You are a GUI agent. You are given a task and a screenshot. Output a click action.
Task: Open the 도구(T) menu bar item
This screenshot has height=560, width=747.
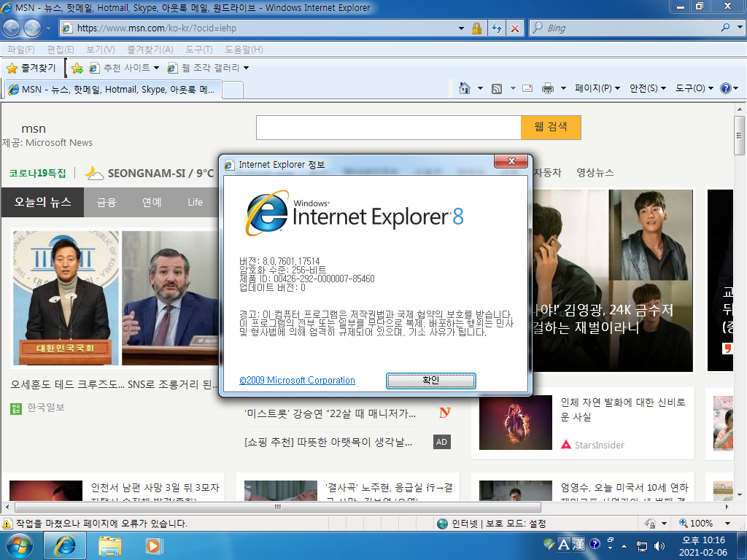(x=198, y=50)
